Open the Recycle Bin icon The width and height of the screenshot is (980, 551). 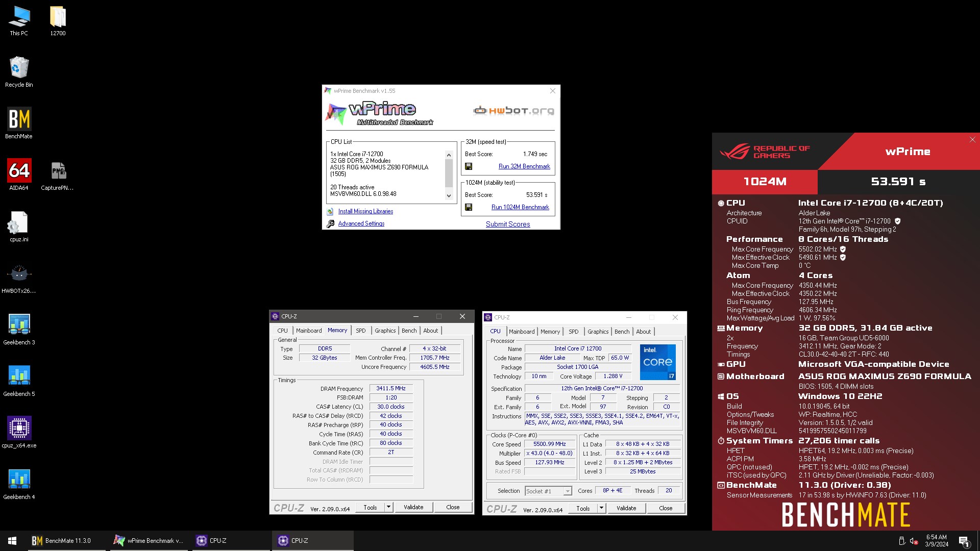[x=19, y=72]
